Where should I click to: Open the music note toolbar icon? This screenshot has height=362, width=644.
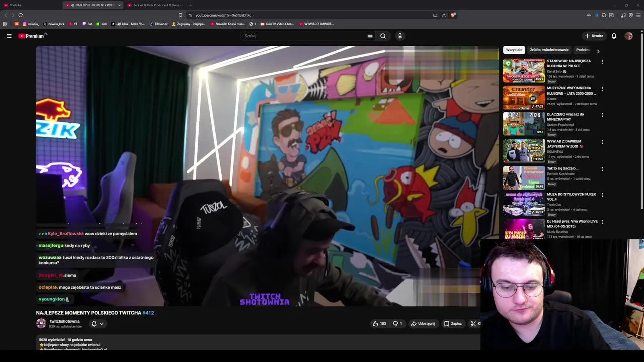(x=623, y=15)
